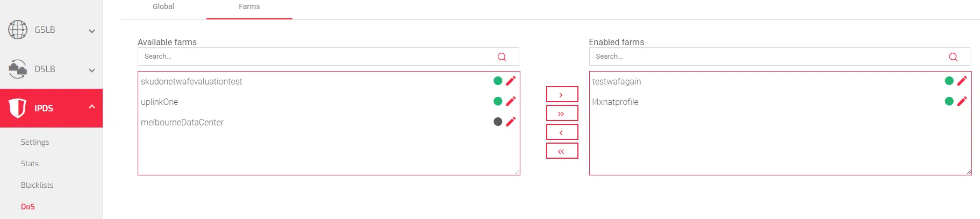Open Blacklists in the sidebar
Screen dimensions: 980x219
click(x=37, y=185)
